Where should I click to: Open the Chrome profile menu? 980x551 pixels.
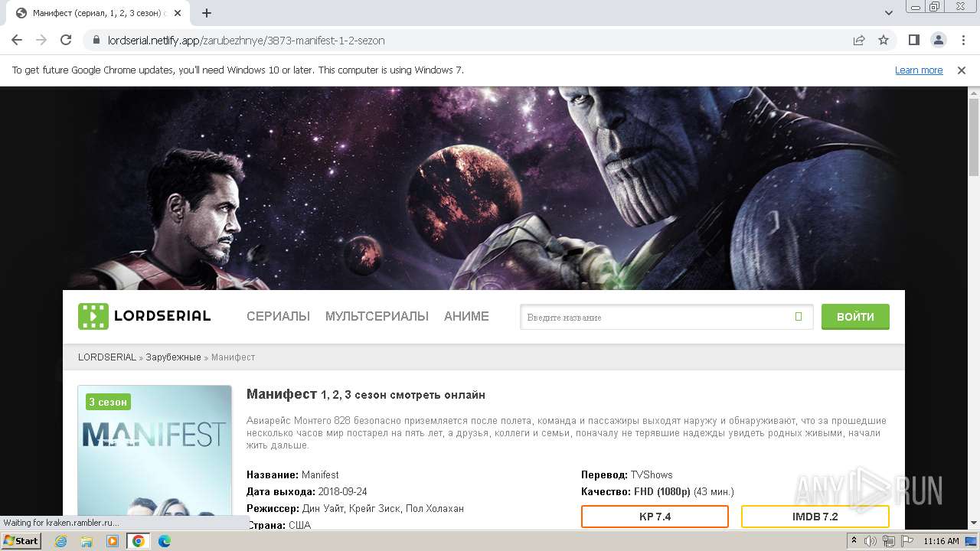(x=938, y=40)
